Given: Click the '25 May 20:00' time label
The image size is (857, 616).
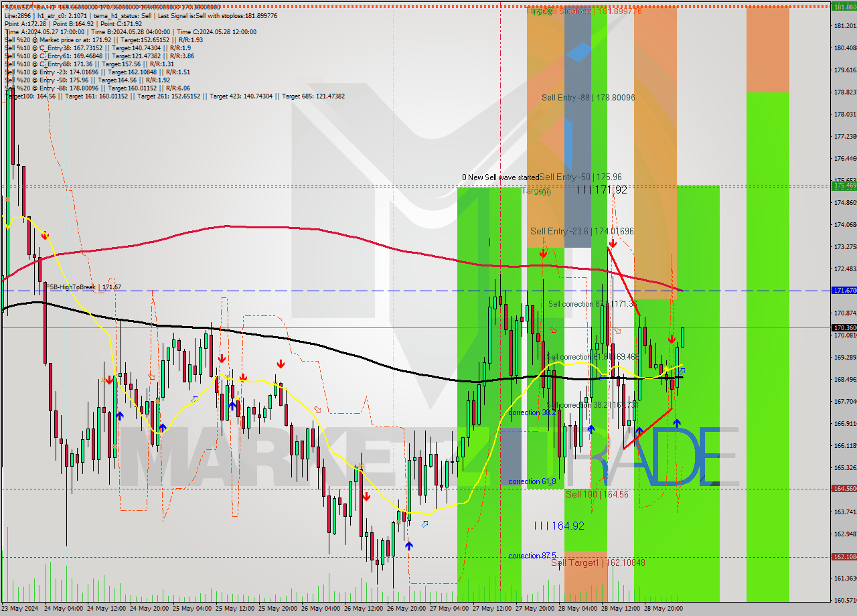Looking at the screenshot, I should pos(278,609).
